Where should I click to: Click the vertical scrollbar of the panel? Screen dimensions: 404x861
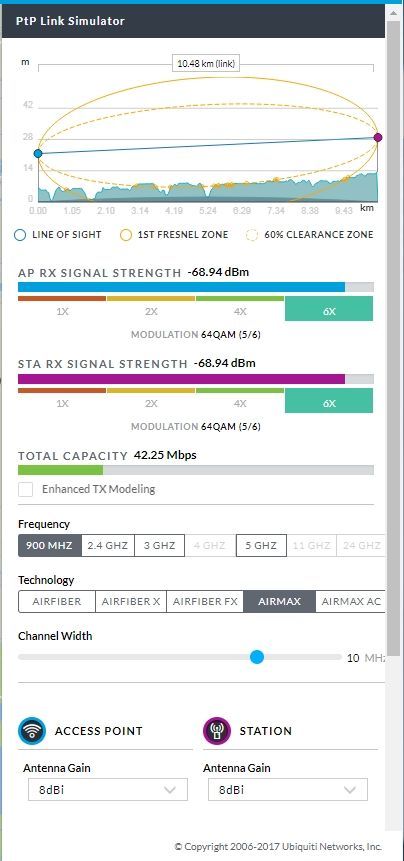[394, 329]
